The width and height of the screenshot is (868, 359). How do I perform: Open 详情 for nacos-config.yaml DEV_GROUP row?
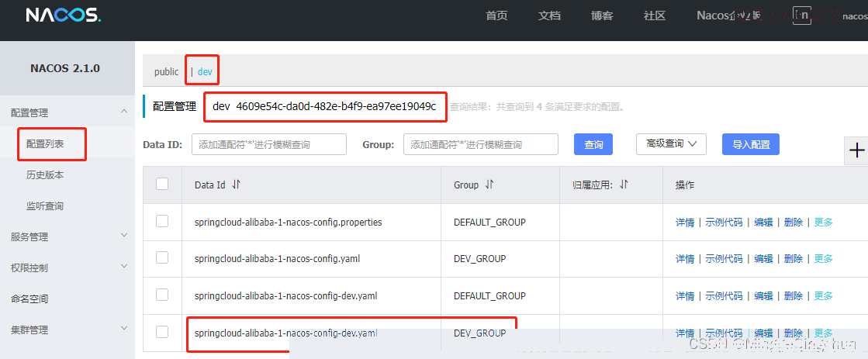click(x=685, y=259)
